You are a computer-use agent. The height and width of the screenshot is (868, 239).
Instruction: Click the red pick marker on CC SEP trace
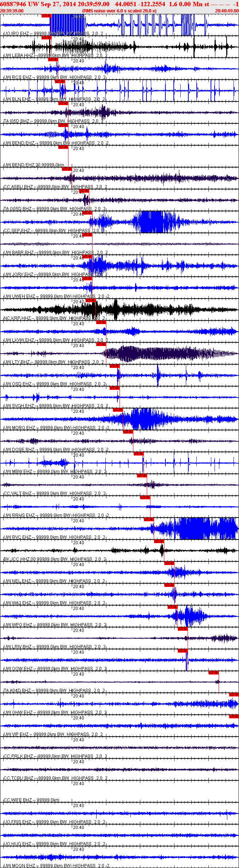click(87, 213)
